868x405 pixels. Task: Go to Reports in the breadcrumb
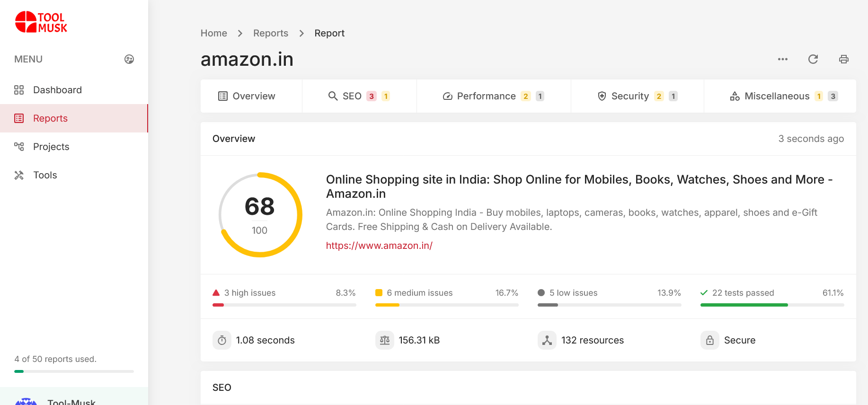(x=270, y=33)
